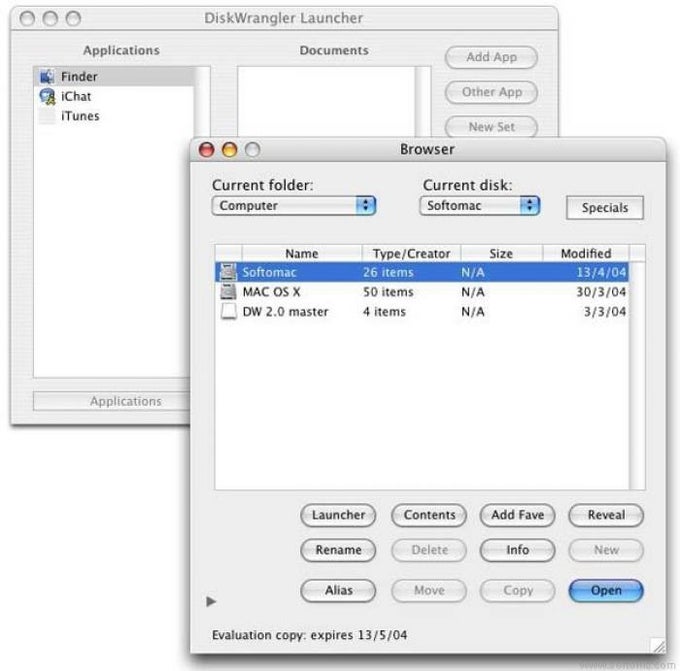Click the Specials button
Viewport: 680px width, 671px height.
coord(605,208)
